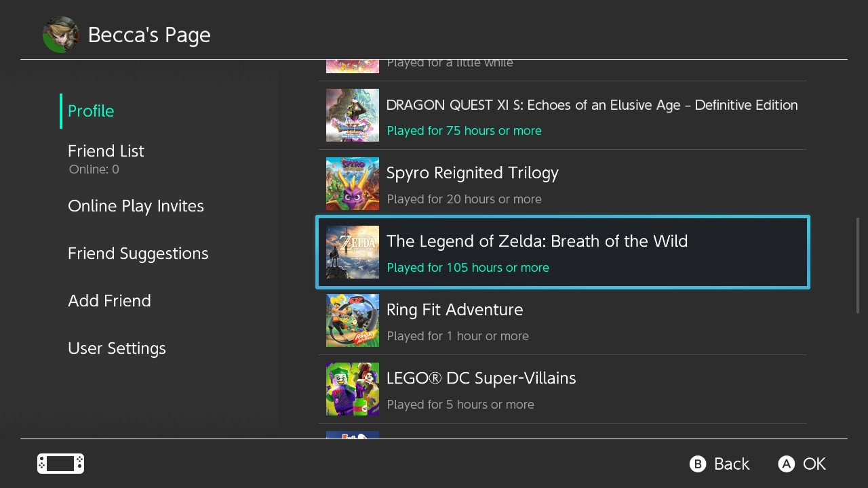Click the Spyro Reignited Trilogy cover icon
Image resolution: width=868 pixels, height=488 pixels.
coord(352,184)
